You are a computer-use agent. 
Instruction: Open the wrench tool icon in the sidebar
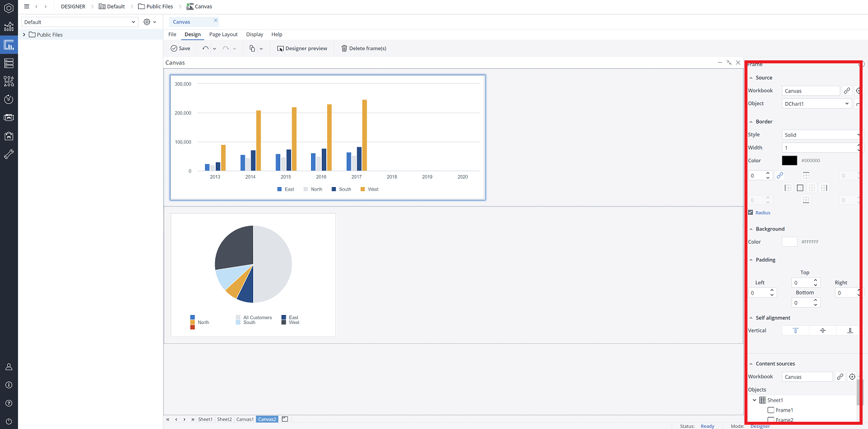point(8,154)
